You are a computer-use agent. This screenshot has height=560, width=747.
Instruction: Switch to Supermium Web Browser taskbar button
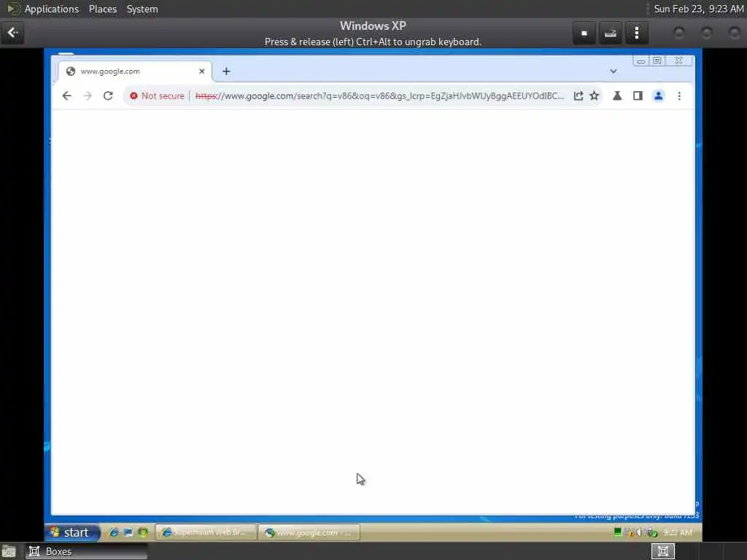click(206, 532)
